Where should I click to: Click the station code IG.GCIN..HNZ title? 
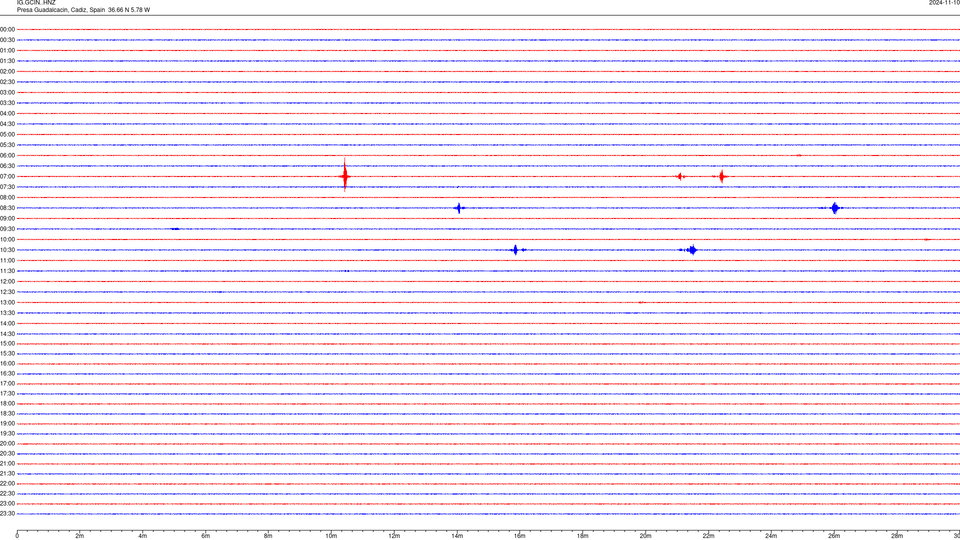click(x=36, y=3)
